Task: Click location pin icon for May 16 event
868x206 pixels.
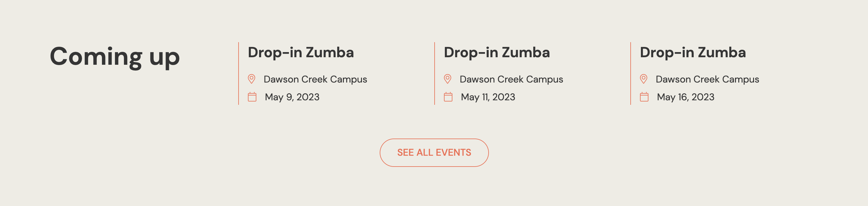Action: coord(644,79)
